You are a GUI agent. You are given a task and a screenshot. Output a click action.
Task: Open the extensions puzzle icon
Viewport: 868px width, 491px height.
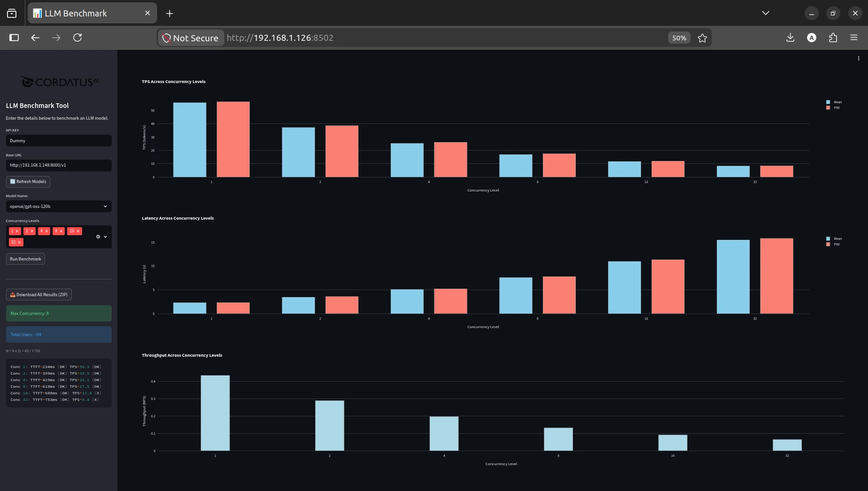click(x=833, y=38)
